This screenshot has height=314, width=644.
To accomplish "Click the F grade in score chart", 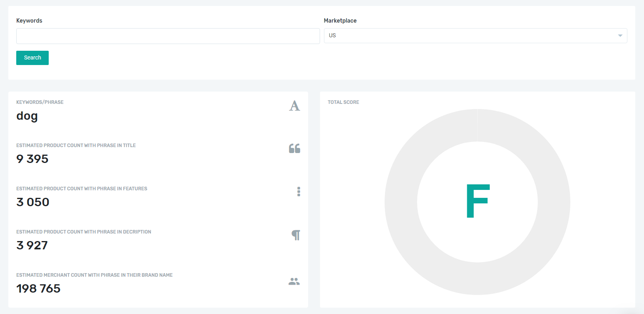I will (x=478, y=201).
